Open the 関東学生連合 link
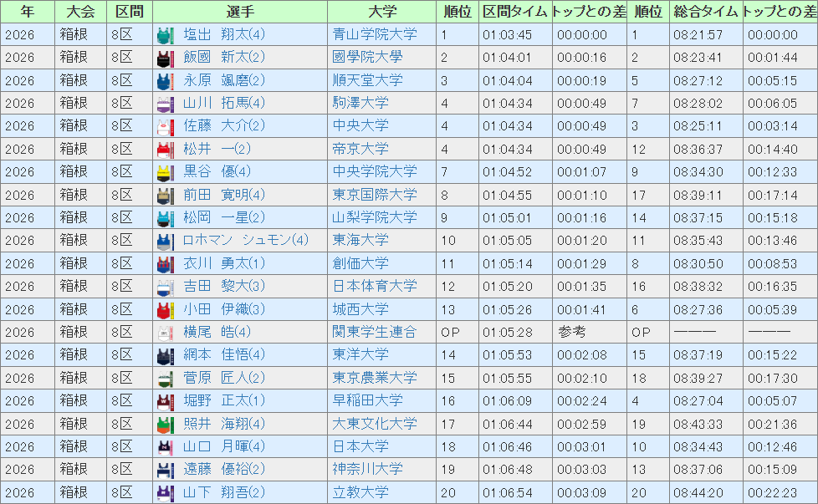 374,333
